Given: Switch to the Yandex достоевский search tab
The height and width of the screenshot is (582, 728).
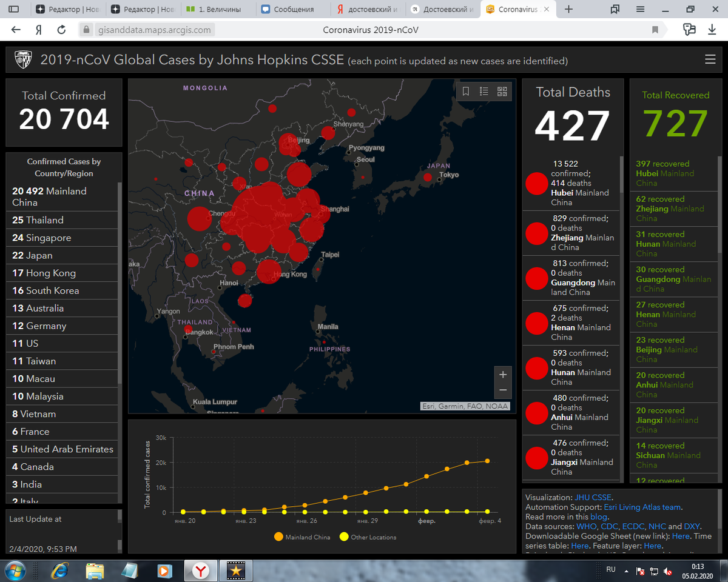Looking at the screenshot, I should tap(368, 9).
